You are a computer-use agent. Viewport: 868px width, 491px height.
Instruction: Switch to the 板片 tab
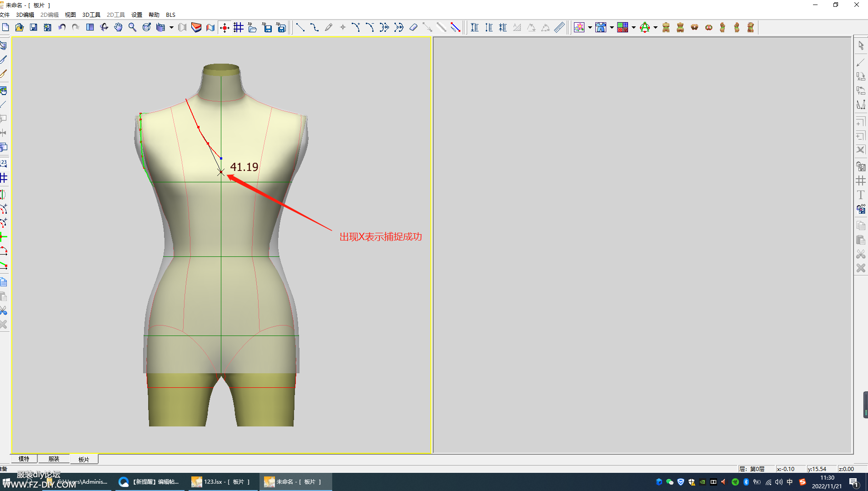(84, 460)
